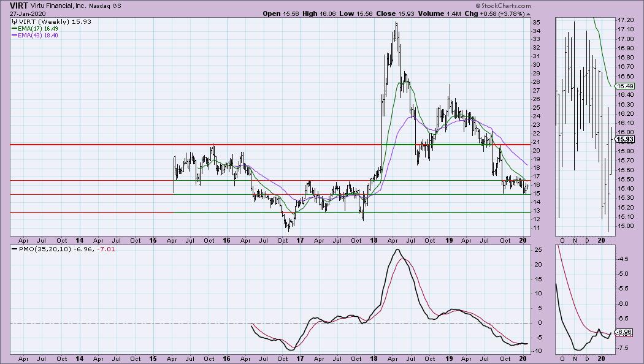The width and height of the screenshot is (644, 364).
Task: Click the 16.20 label on zoom price axis
Action: [626, 113]
